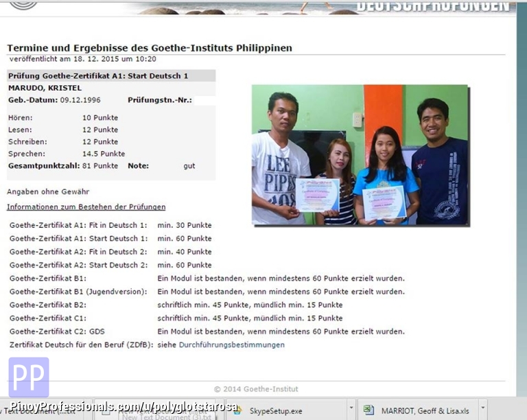This screenshot has height=420, width=527.
Task: Expand options arrow beside MARRIOT, Geoff & Lisa.xls
Action: [482, 408]
